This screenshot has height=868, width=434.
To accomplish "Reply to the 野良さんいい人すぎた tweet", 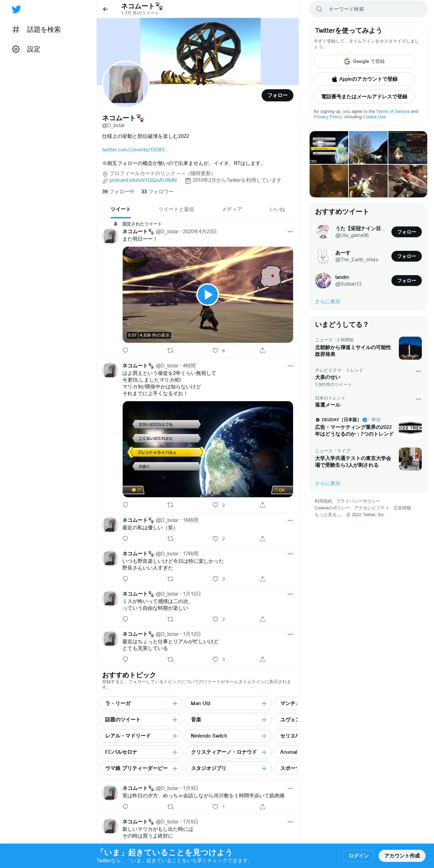I will (125, 579).
